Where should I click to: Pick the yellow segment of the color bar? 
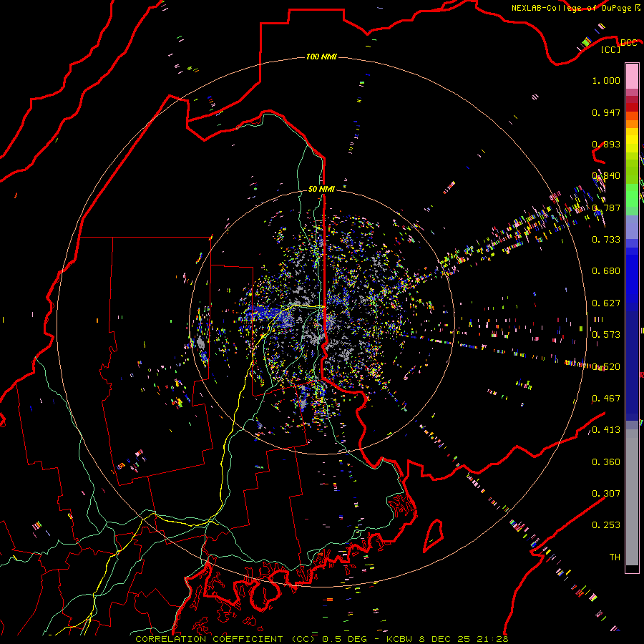(x=632, y=140)
